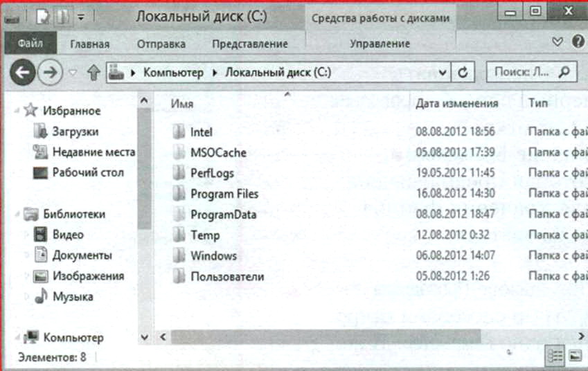Image resolution: width=588 pixels, height=371 pixels.
Task: Expand the ribbon with chevron arrow
Action: pos(558,42)
